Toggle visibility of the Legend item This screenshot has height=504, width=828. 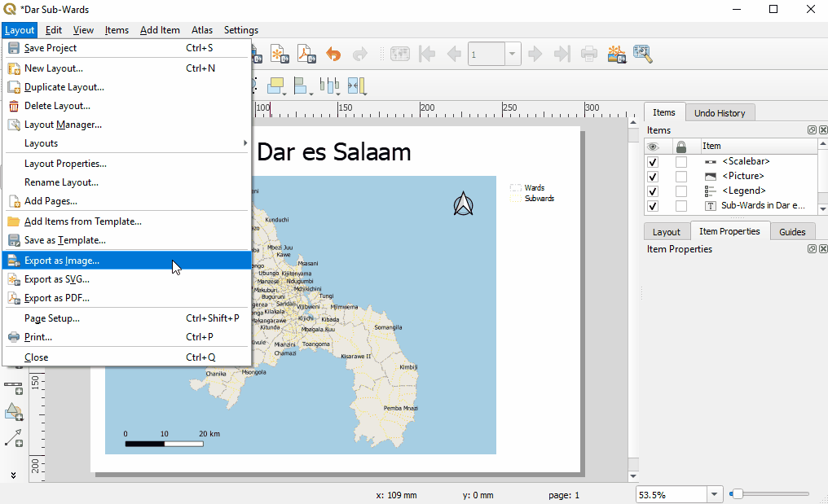[x=653, y=191]
